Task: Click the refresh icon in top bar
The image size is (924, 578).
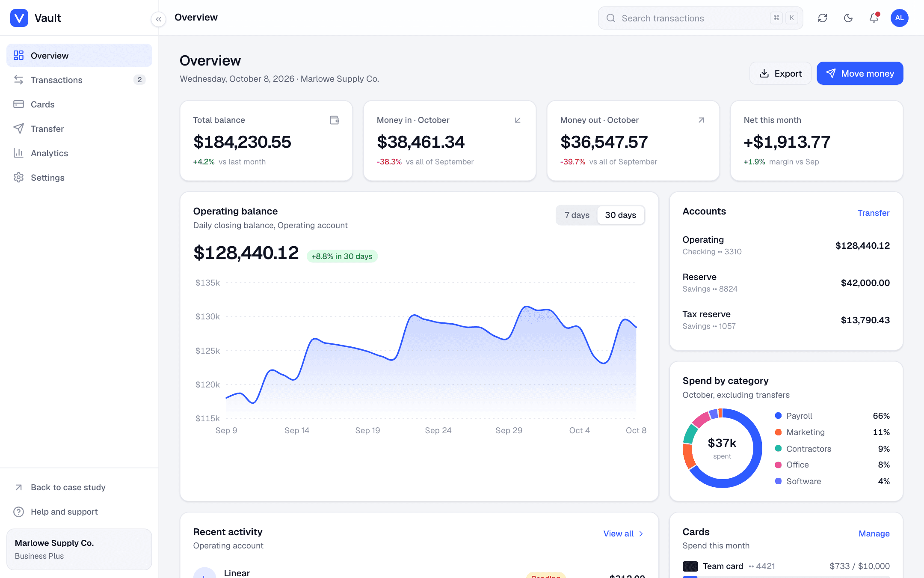Action: pos(823,18)
